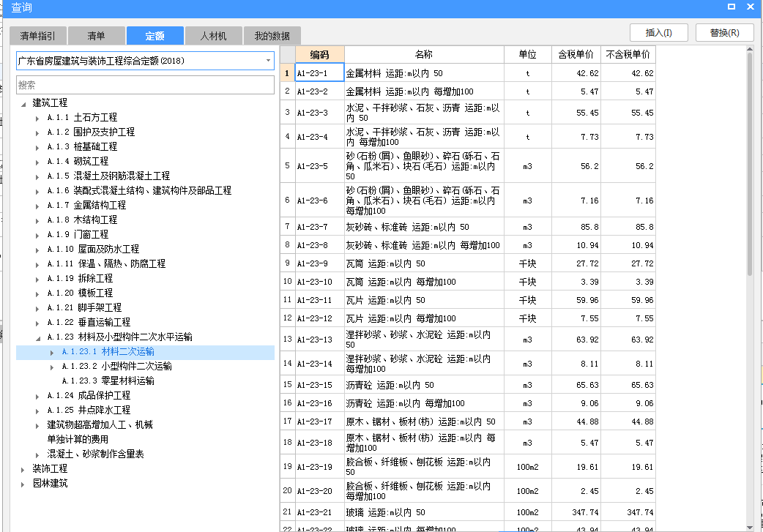Select 混凝土、砂浆制作含量表 item
The height and width of the screenshot is (532, 763).
tap(95, 454)
